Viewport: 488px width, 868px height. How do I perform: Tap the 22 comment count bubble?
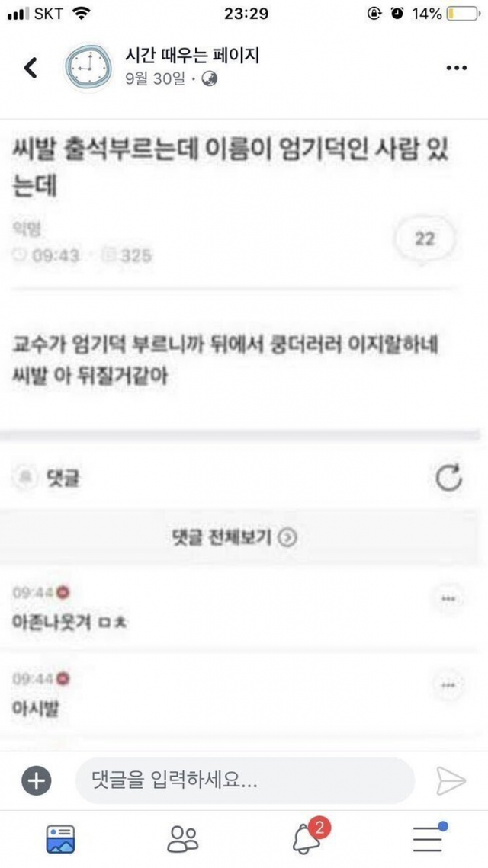[425, 240]
